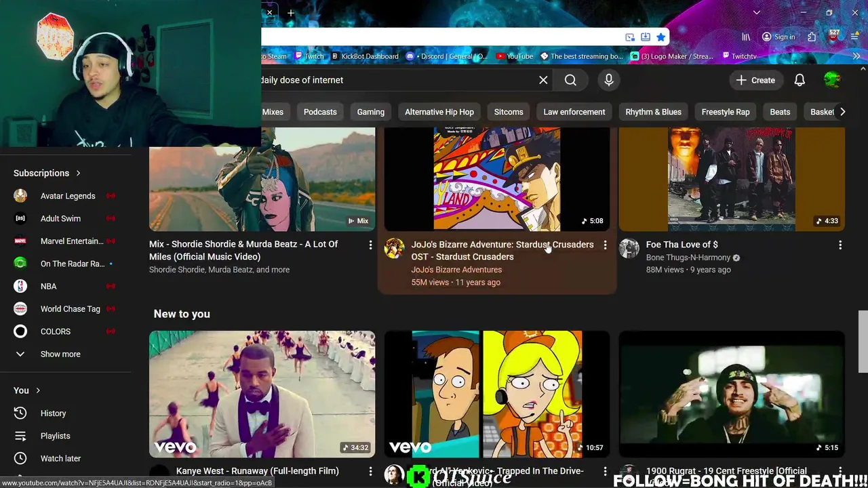The height and width of the screenshot is (488, 868).
Task: Open YouTube notifications bell
Action: [800, 80]
